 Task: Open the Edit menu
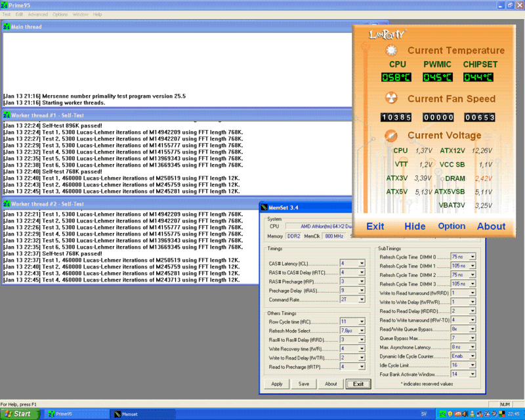(19, 14)
